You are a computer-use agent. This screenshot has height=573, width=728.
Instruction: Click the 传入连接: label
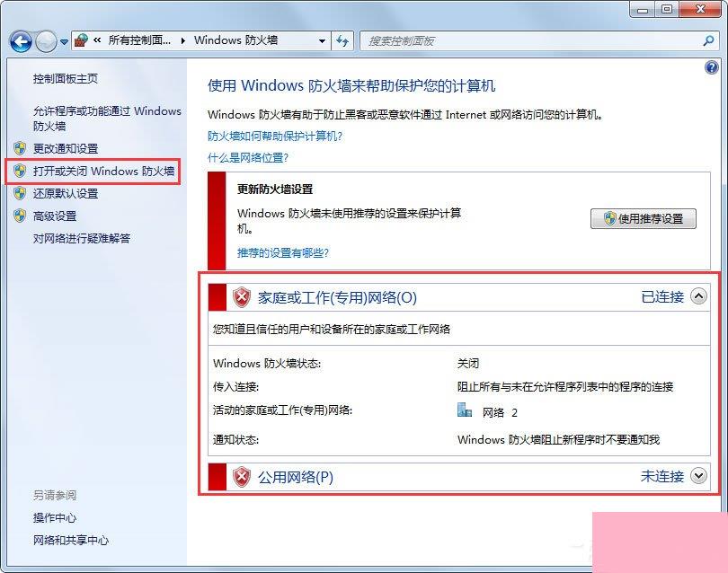coord(235,387)
